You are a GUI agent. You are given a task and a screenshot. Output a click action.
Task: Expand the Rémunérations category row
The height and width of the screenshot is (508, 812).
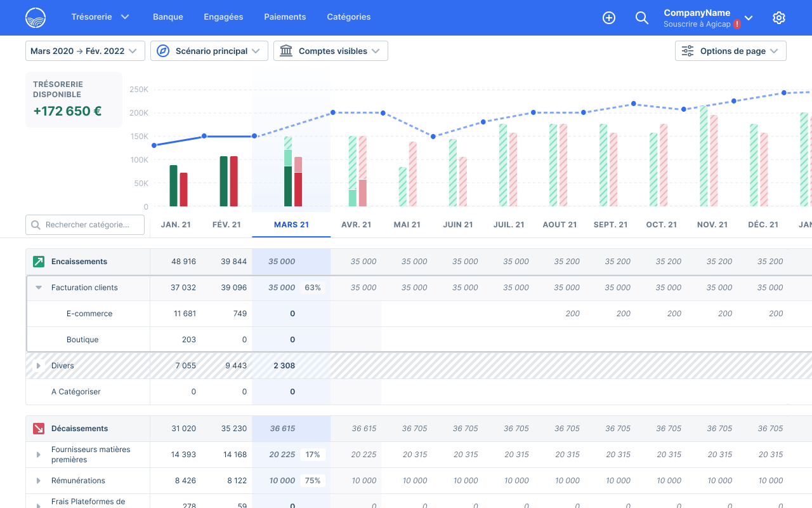(39, 481)
